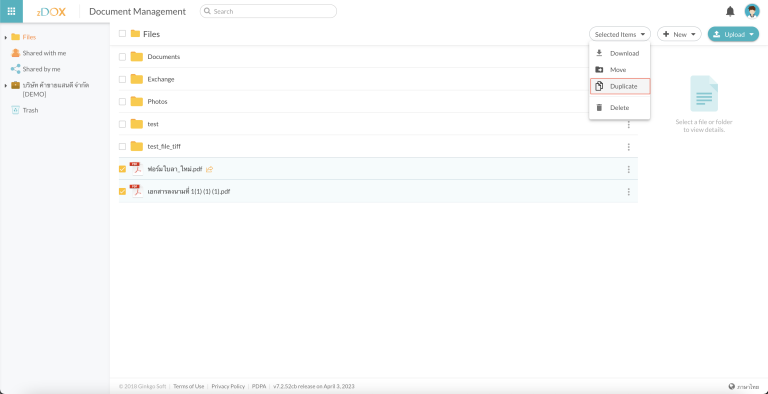
Task: Click the PDF icon of เอกสารสแกนที่ 1(1) (1) (1).pdf
Action: tap(136, 191)
